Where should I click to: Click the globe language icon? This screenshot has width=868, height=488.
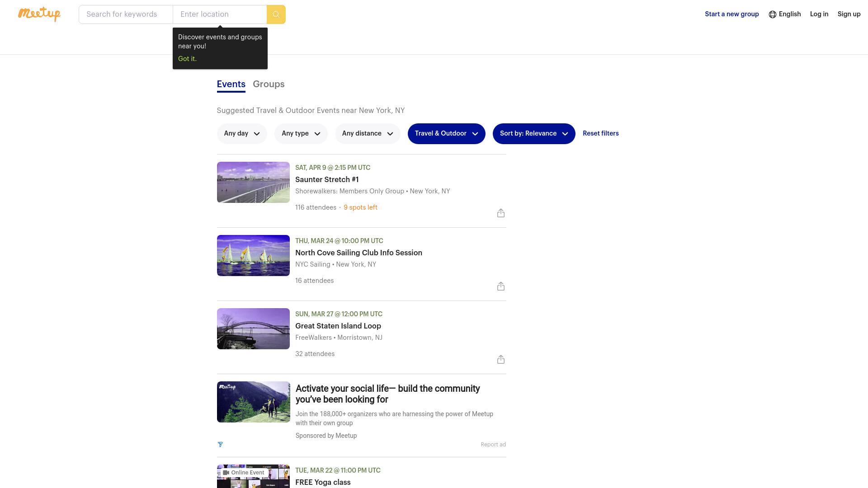772,14
